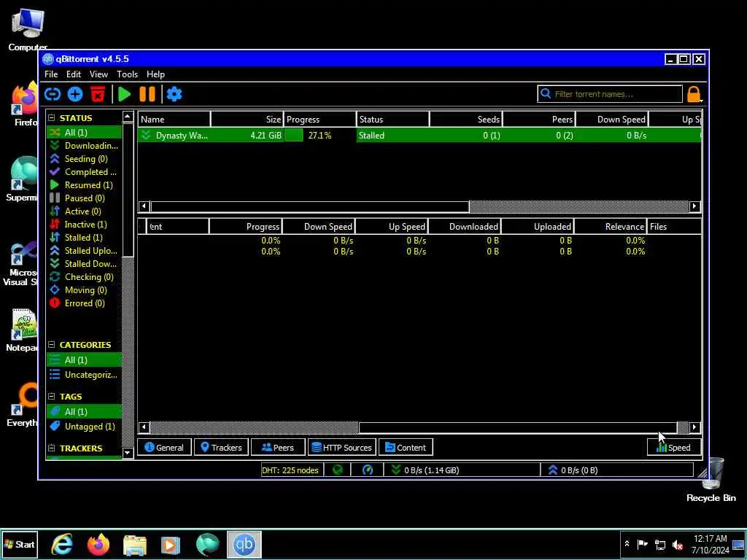Collapse the TRACKERS section
This screenshot has width=747, height=560.
[52, 448]
